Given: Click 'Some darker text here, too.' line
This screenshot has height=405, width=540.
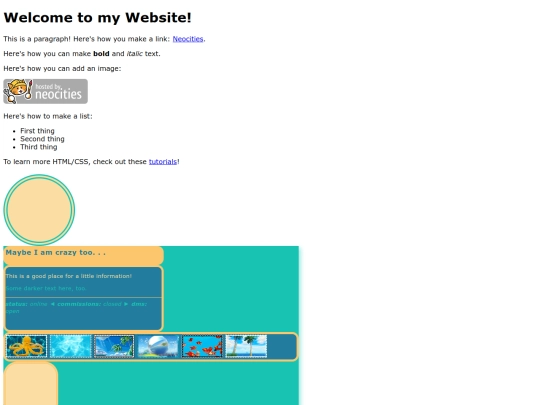Looking at the screenshot, I should [x=46, y=288].
